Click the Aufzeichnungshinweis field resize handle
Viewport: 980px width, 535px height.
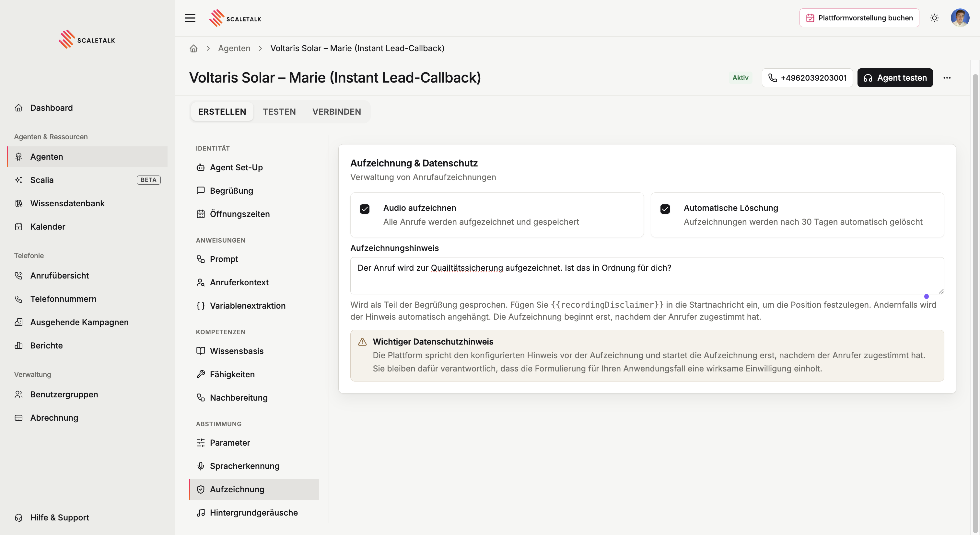point(941,291)
